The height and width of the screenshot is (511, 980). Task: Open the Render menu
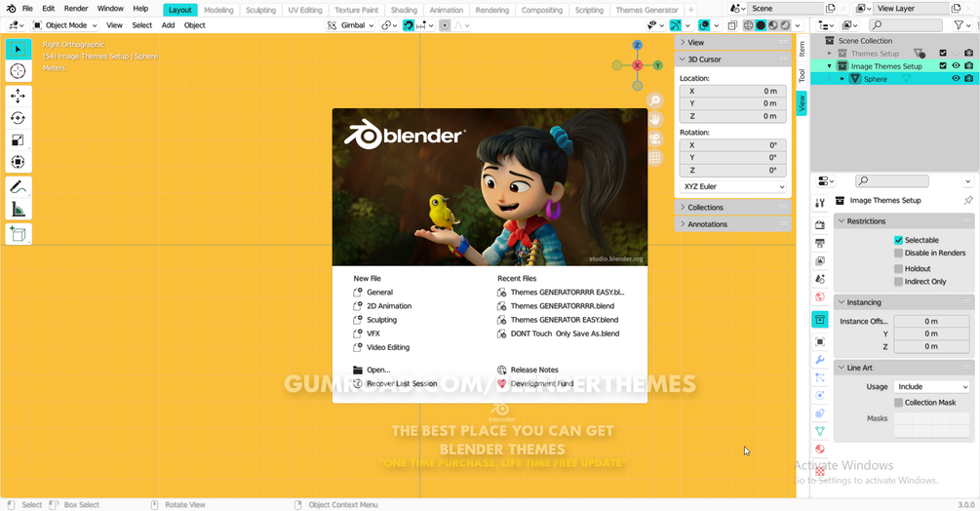[76, 9]
